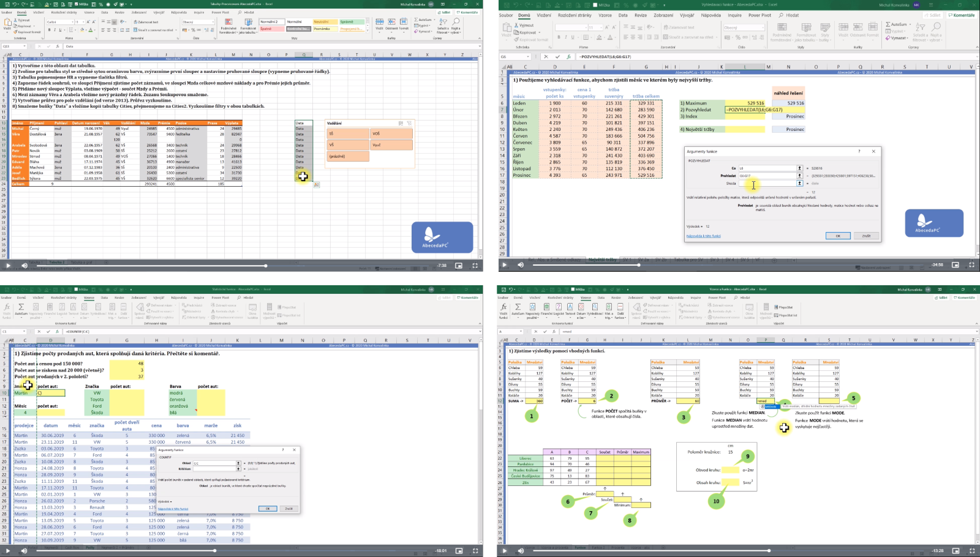Viewport: 980px width, 557px height.
Task: Click Zrušit in the COUNTIF arguments dialog
Action: click(288, 509)
